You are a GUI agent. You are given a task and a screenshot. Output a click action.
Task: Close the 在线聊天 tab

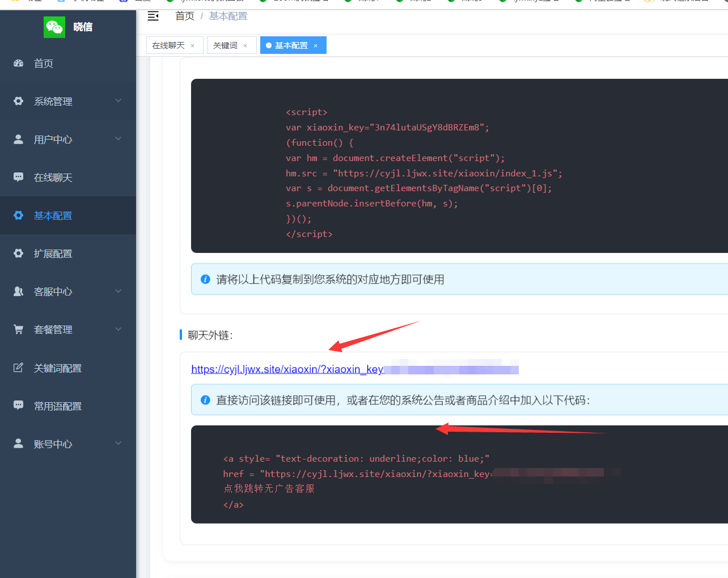pos(193,46)
